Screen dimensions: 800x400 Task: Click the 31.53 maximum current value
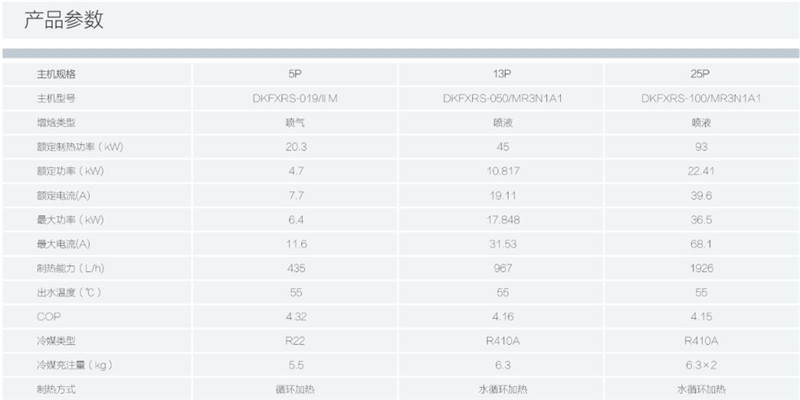coord(501,243)
